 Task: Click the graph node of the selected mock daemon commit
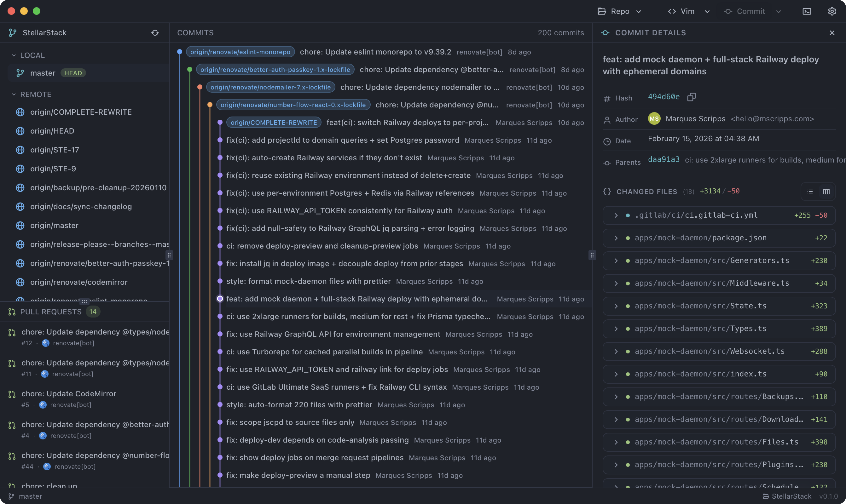220,299
